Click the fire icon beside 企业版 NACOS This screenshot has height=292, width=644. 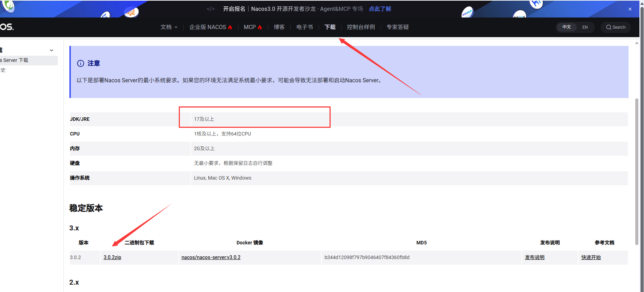(x=230, y=27)
